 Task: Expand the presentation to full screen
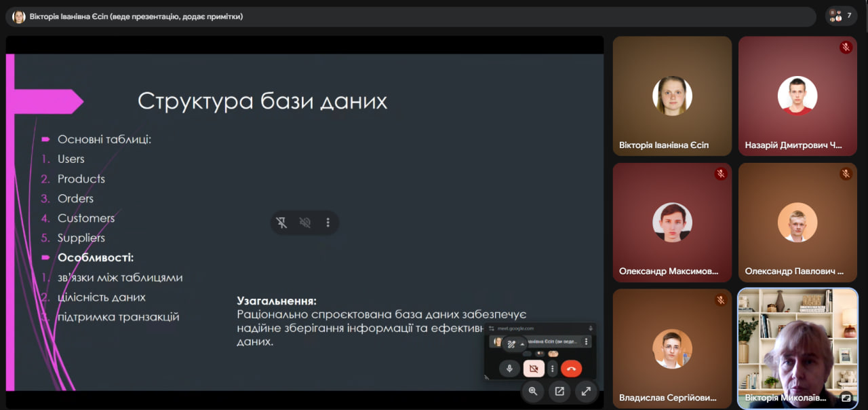[x=586, y=391]
